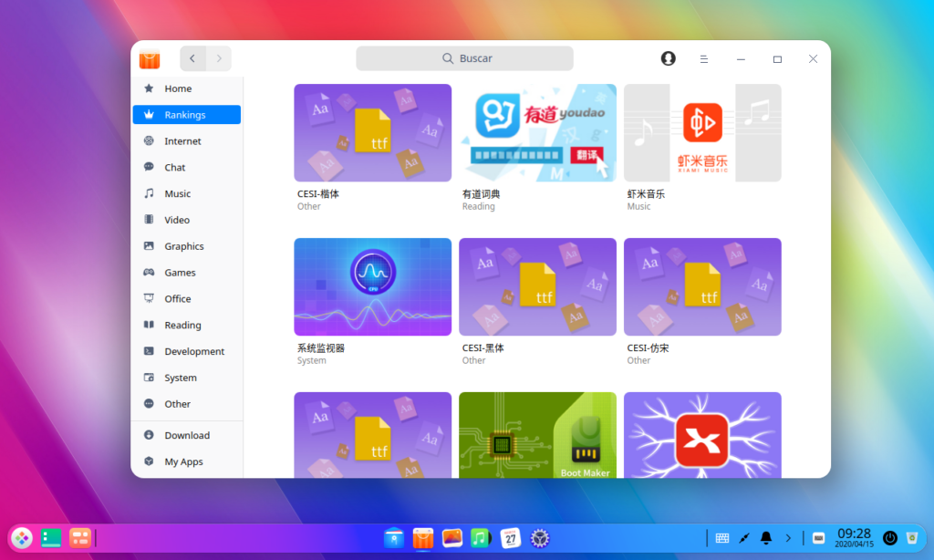Open the calendar icon in the dock
Screen dimensions: 934x560
coord(511,538)
